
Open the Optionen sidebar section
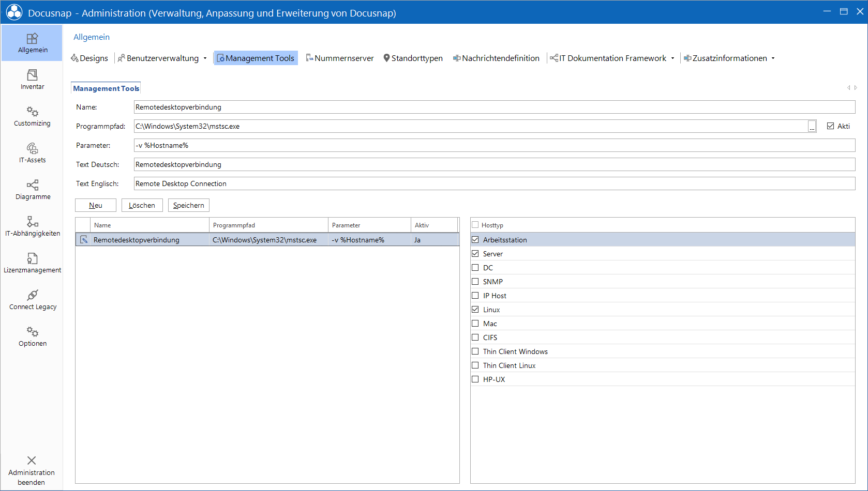(x=32, y=336)
